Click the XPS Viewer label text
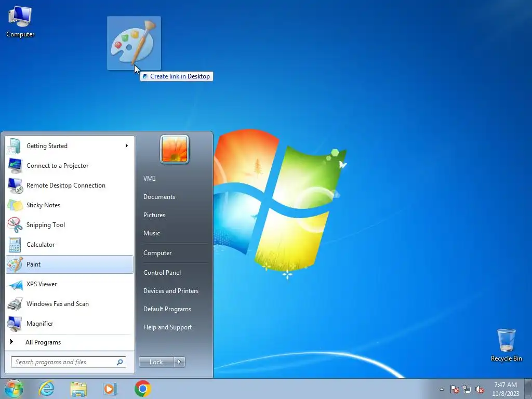The image size is (532, 399). click(42, 284)
